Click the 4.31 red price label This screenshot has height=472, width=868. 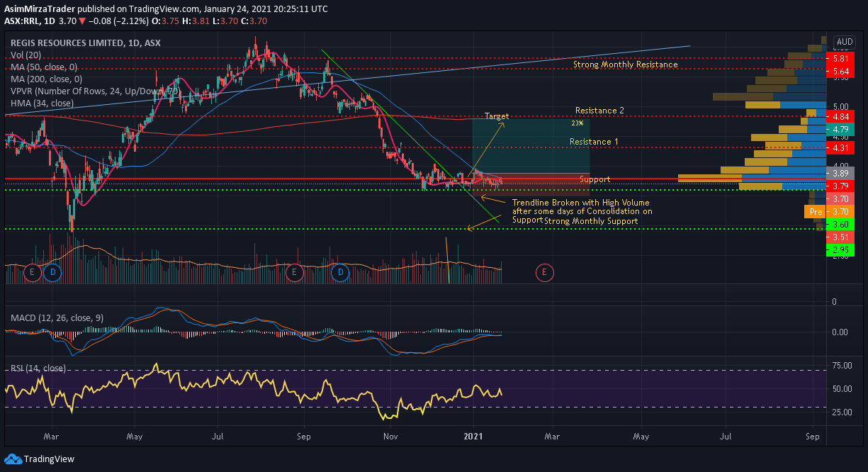point(840,148)
